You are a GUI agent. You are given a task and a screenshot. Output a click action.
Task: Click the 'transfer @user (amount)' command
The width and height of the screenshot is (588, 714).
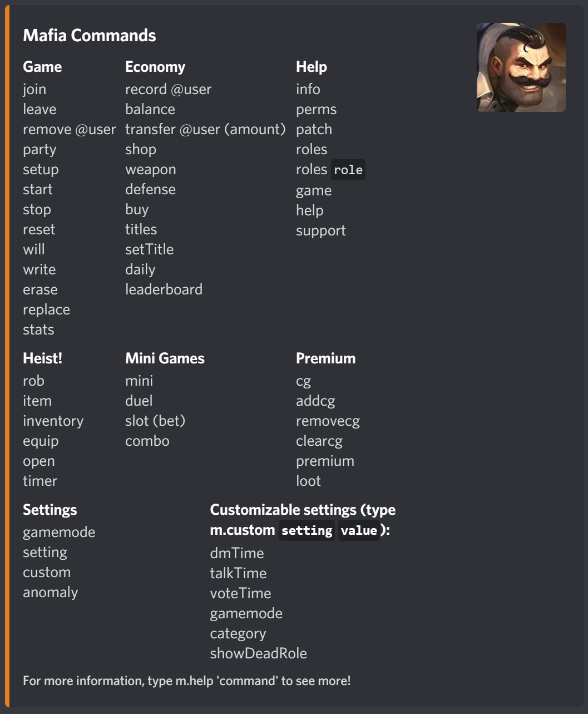point(205,130)
